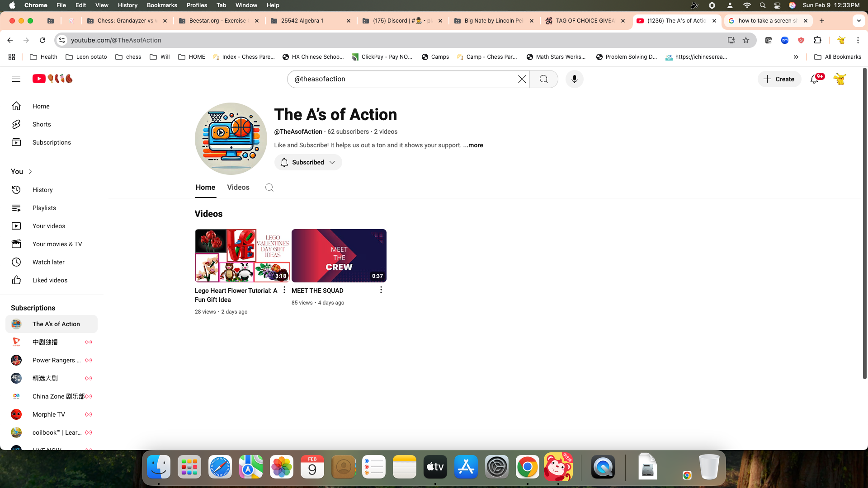Open the Health bookmarks folder
This screenshot has height=488, width=868.
(x=43, y=57)
